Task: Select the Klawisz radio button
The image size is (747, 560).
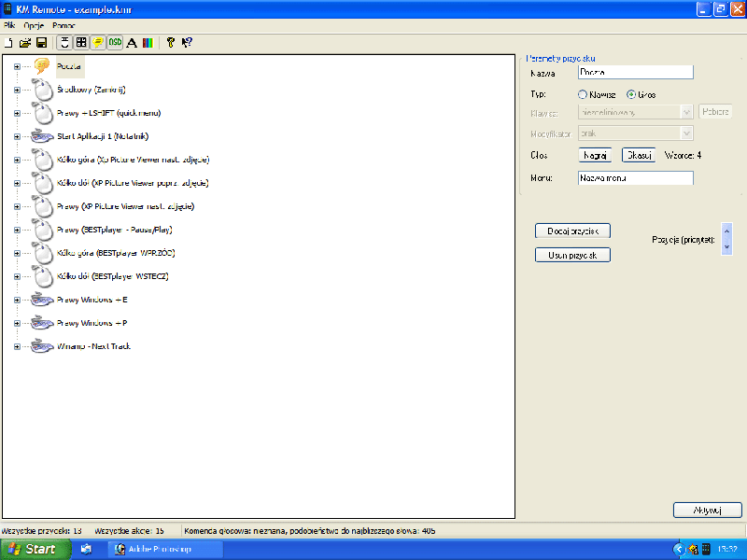Action: (584, 94)
